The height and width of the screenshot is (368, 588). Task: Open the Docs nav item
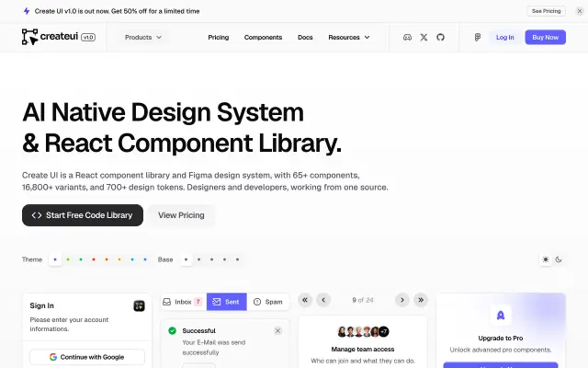click(305, 37)
